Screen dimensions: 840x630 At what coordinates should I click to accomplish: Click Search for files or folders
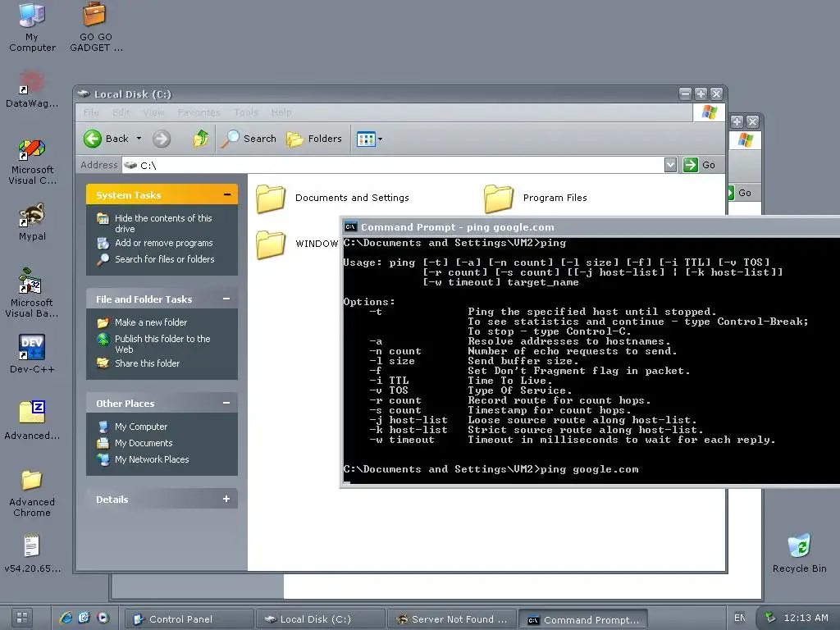(164, 259)
